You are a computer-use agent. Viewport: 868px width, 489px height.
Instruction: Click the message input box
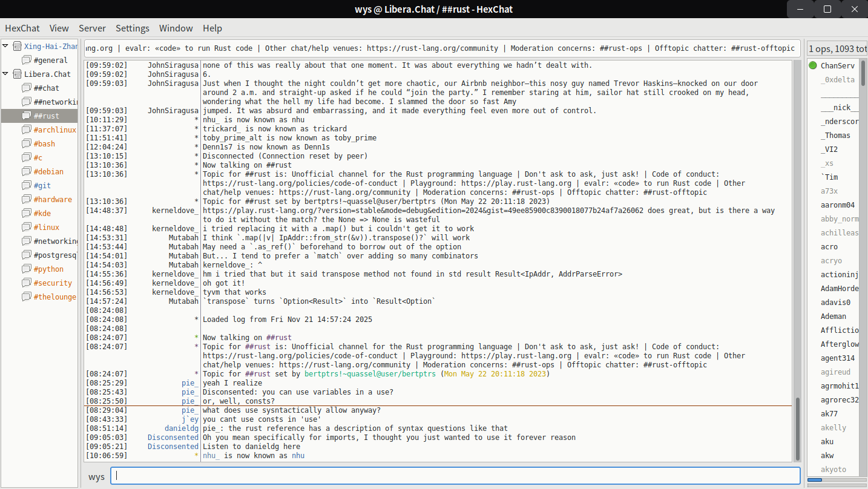(x=455, y=476)
